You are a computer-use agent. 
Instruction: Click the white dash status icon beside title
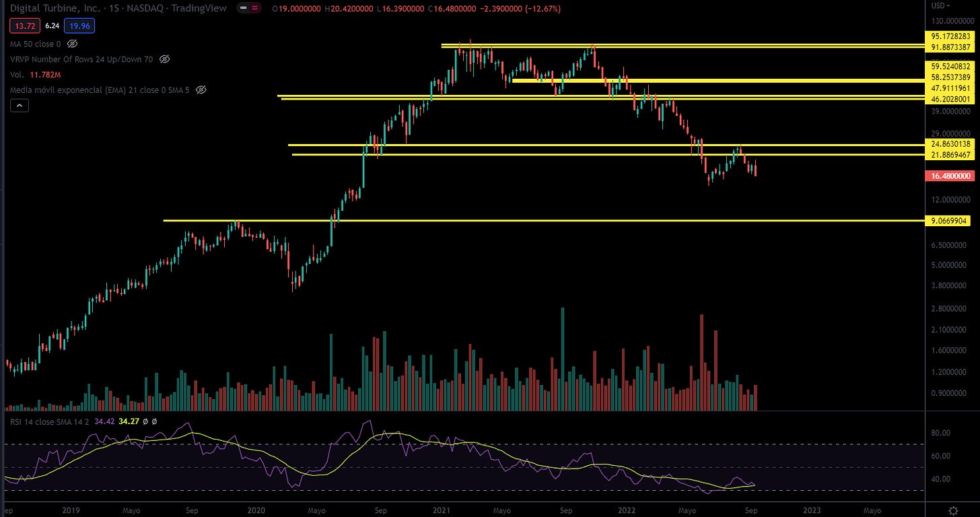[242, 9]
